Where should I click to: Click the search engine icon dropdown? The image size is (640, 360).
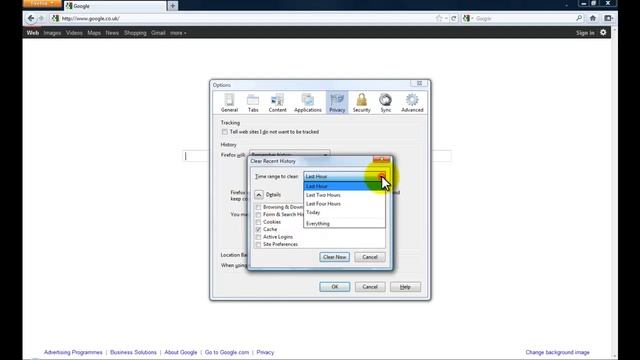click(x=468, y=18)
